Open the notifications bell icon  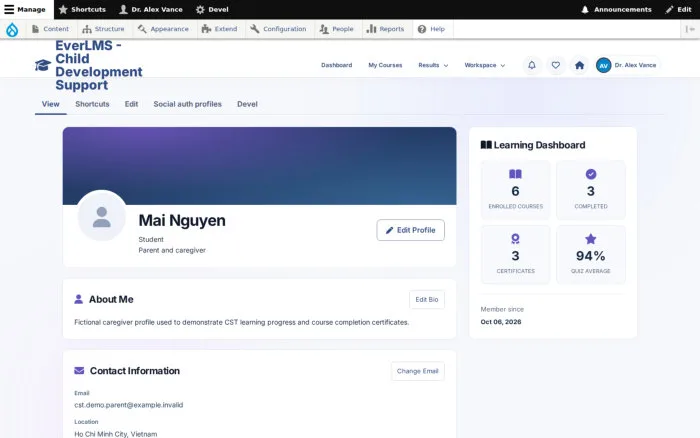532,65
